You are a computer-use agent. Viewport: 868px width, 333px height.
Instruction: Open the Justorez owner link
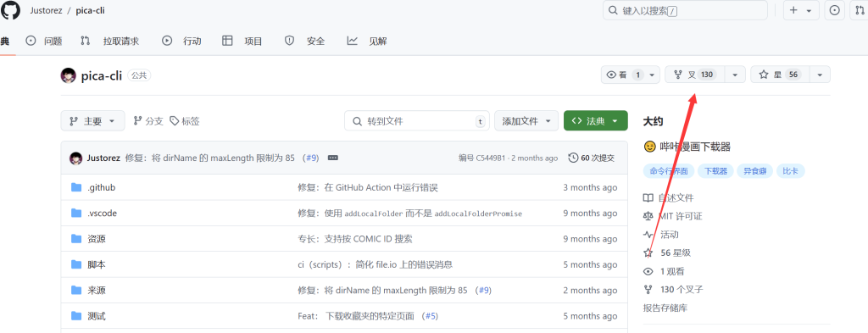tap(46, 10)
